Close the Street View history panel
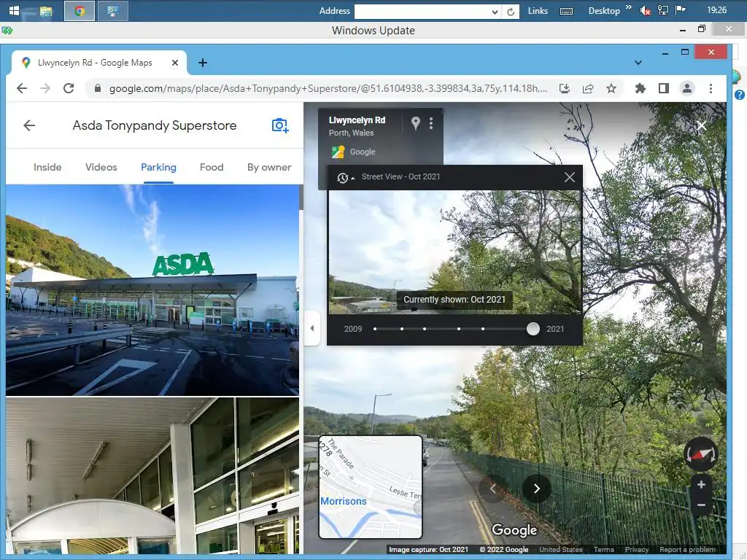 (569, 177)
